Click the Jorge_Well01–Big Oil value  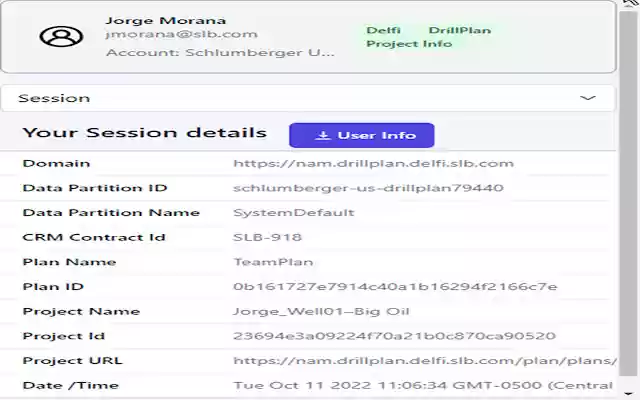(x=321, y=311)
